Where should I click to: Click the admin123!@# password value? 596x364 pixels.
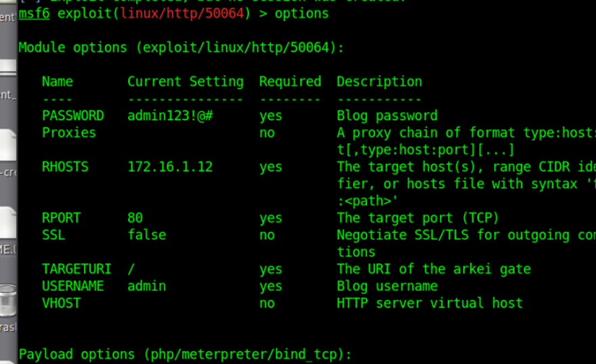pyautogui.click(x=170, y=116)
